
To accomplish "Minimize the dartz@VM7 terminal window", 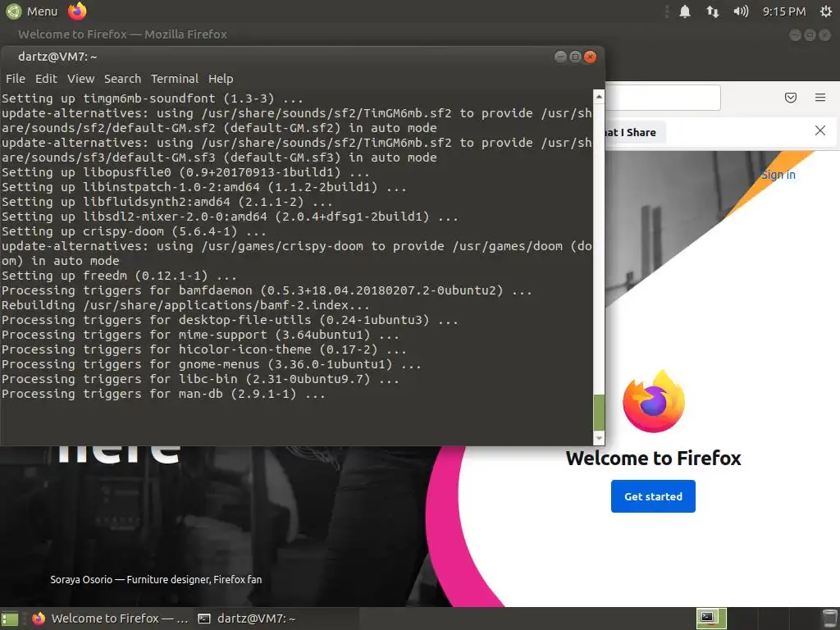I will (x=560, y=57).
